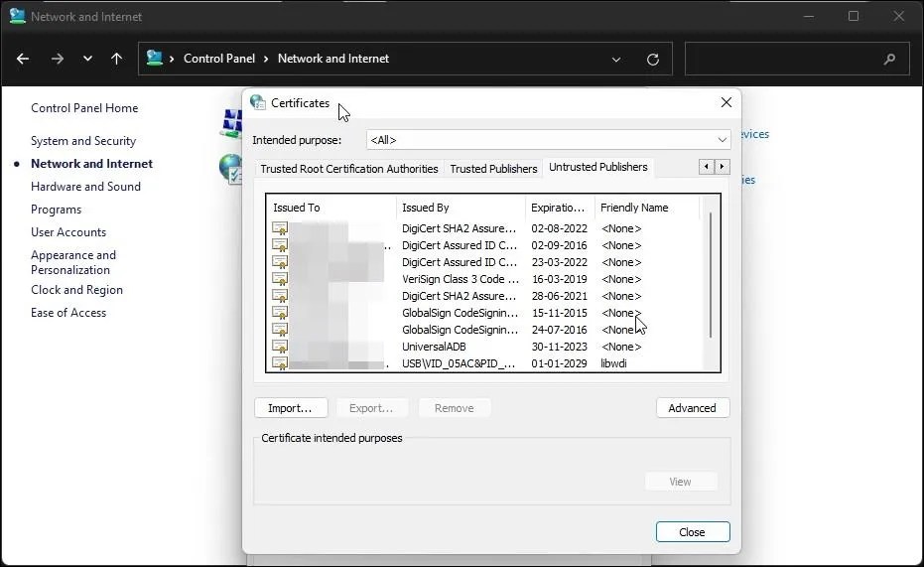Open Hardware and Sound category
The width and height of the screenshot is (924, 567).
coord(85,187)
